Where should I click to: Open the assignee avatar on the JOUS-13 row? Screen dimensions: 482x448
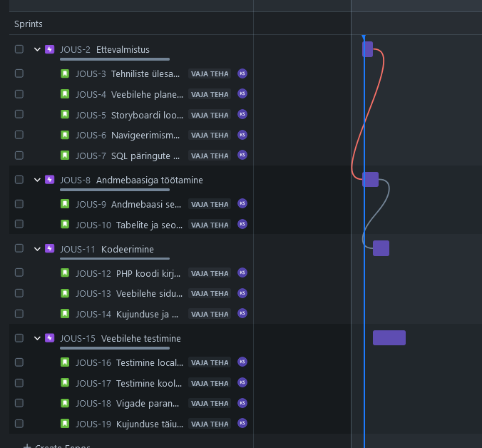242,293
